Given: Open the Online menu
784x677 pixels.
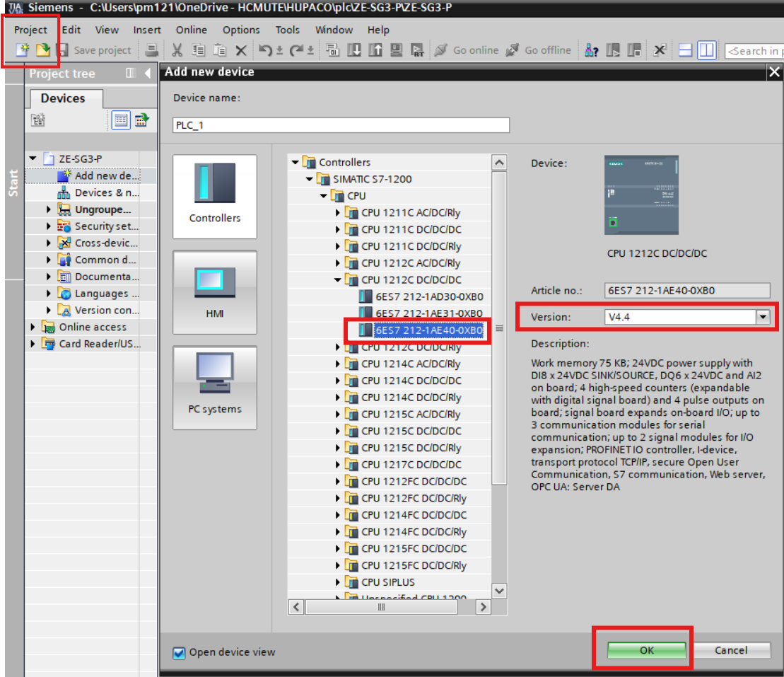Looking at the screenshot, I should click(191, 30).
